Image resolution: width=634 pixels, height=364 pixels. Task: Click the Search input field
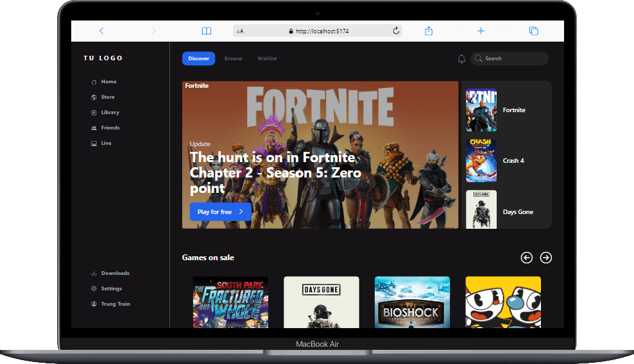click(510, 58)
